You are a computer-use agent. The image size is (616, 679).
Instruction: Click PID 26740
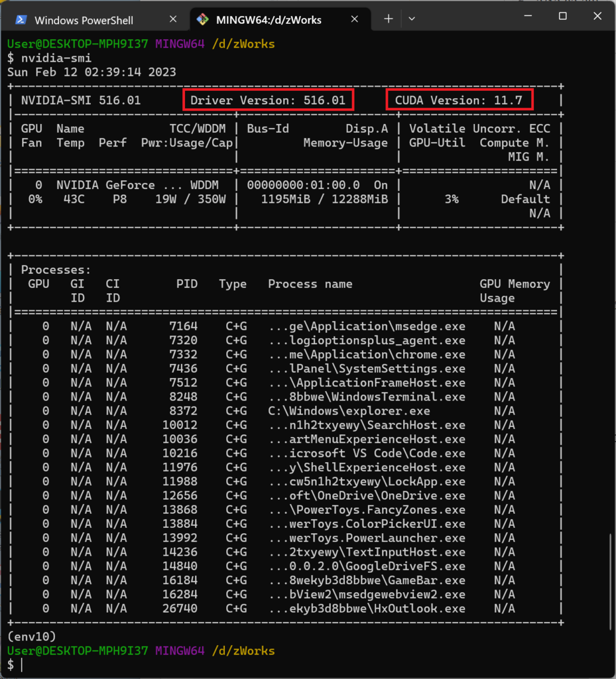click(x=180, y=609)
